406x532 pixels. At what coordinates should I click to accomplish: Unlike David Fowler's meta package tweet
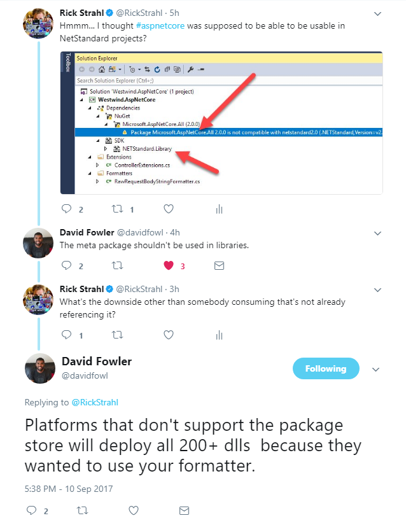[169, 265]
